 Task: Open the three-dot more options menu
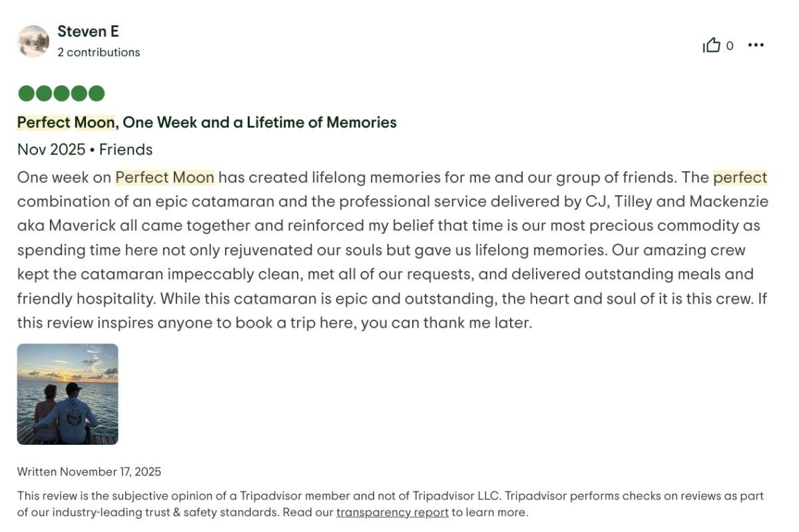pyautogui.click(x=756, y=45)
